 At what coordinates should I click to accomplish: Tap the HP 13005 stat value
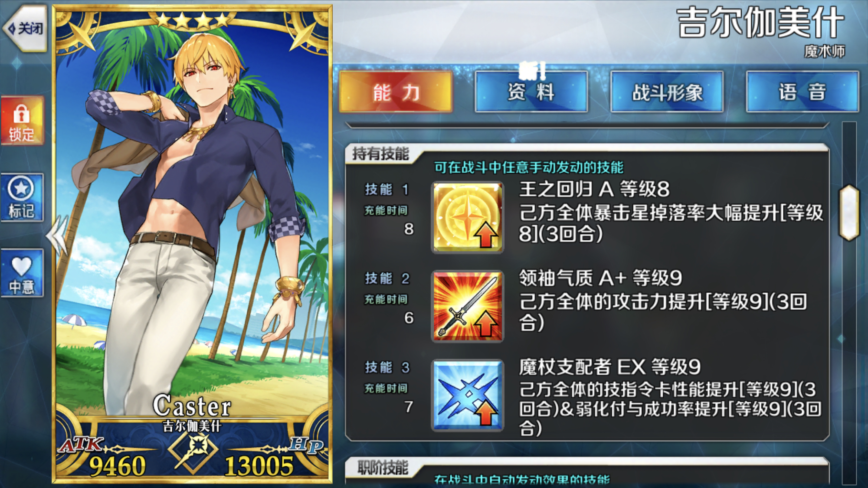tap(259, 466)
